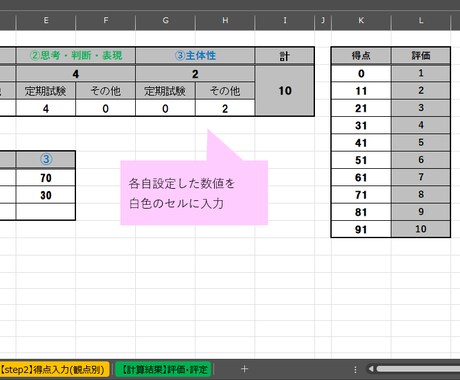This screenshot has width=460, height=380.
Task: Select 評価 cell with value 6
Action: (x=421, y=160)
